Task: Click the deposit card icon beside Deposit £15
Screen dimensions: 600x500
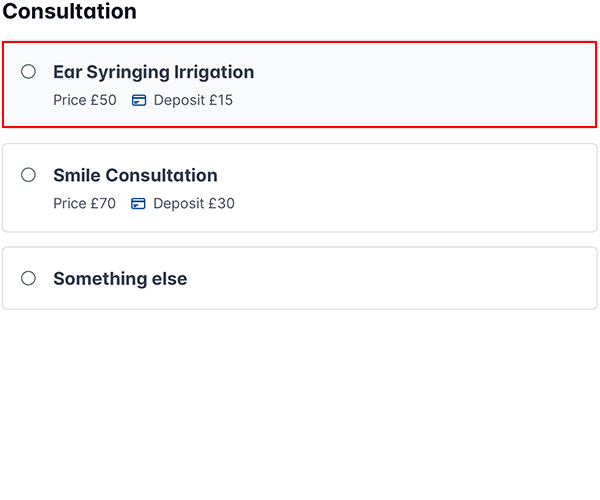Action: [139, 100]
